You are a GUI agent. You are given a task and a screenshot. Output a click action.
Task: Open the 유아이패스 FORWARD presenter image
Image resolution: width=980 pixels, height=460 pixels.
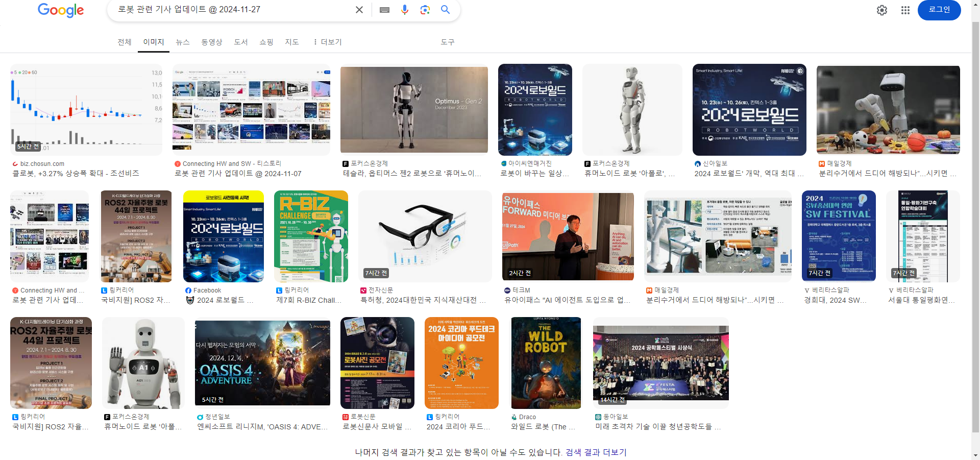pyautogui.click(x=568, y=236)
